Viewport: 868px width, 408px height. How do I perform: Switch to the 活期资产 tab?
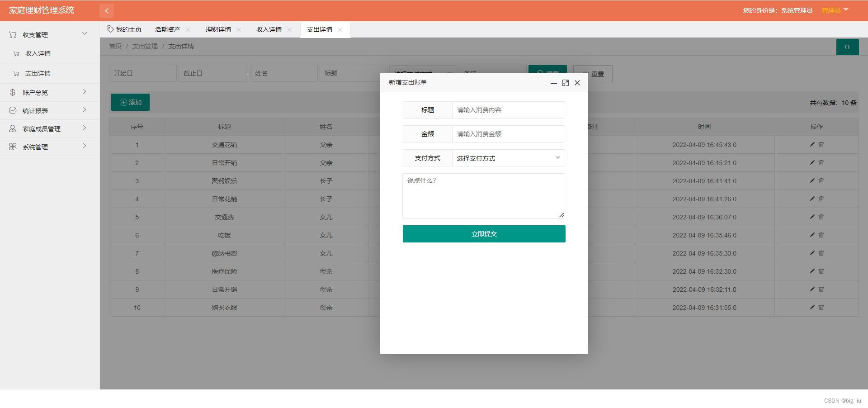pyautogui.click(x=168, y=29)
